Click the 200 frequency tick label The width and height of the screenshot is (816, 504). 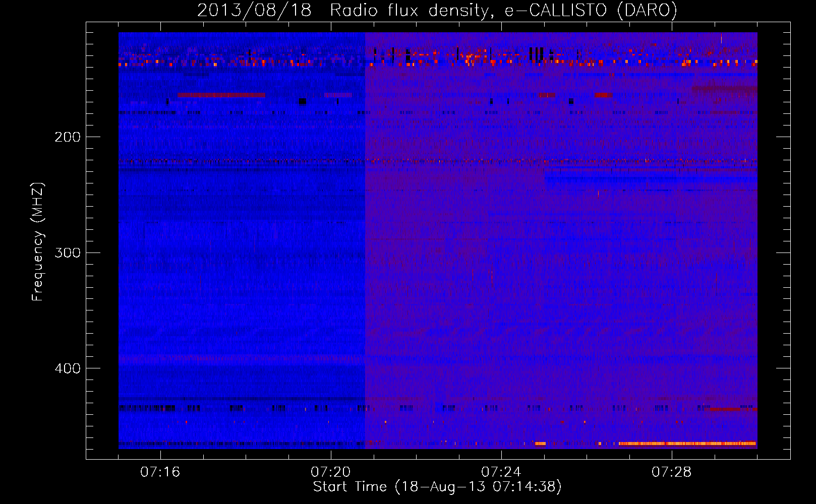pos(68,137)
